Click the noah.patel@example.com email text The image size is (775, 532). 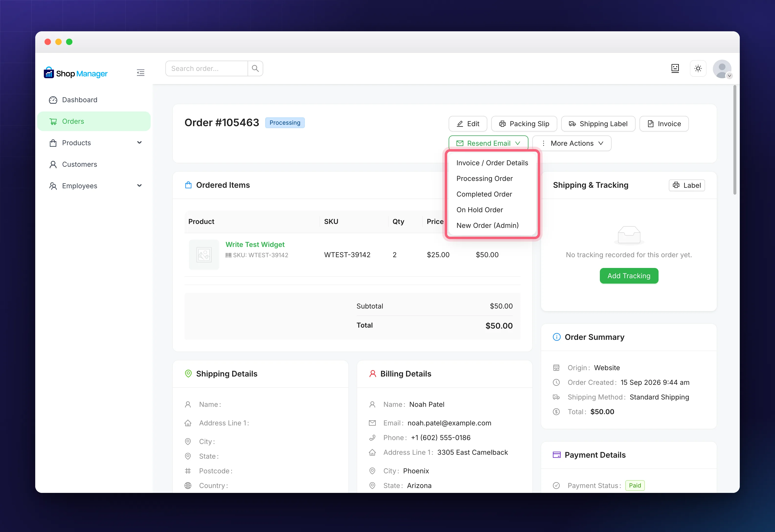(x=449, y=423)
